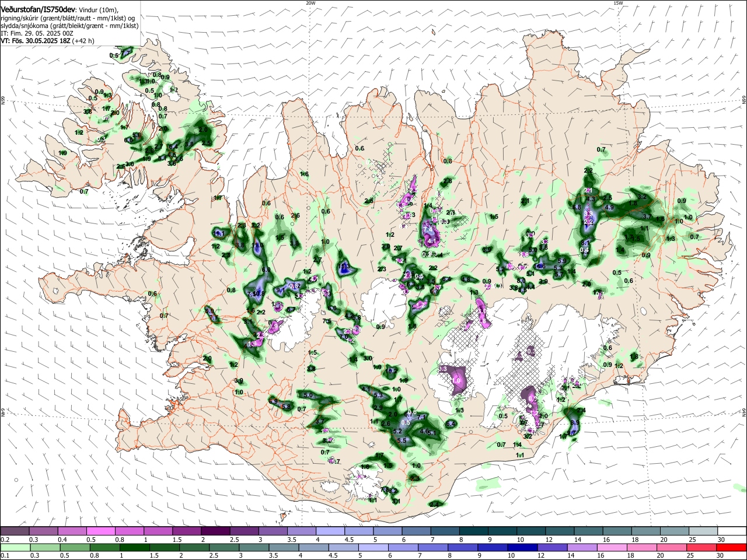Click the 'VT: Fös. 30.05.2025 18Z (+42 h)' line

point(47,41)
